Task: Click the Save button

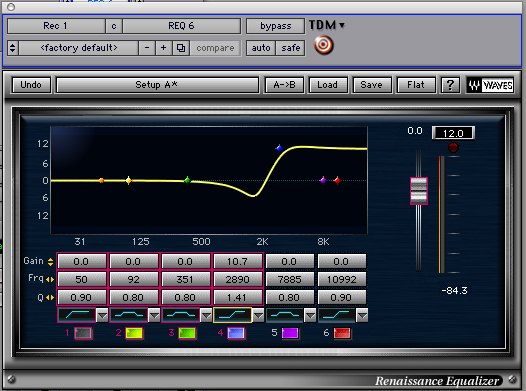Action: pyautogui.click(x=372, y=85)
